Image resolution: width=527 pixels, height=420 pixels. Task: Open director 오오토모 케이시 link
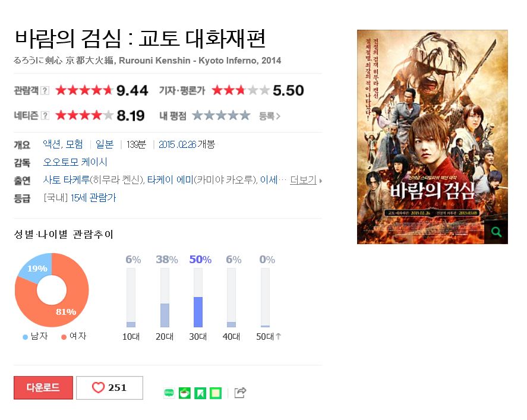(75, 162)
